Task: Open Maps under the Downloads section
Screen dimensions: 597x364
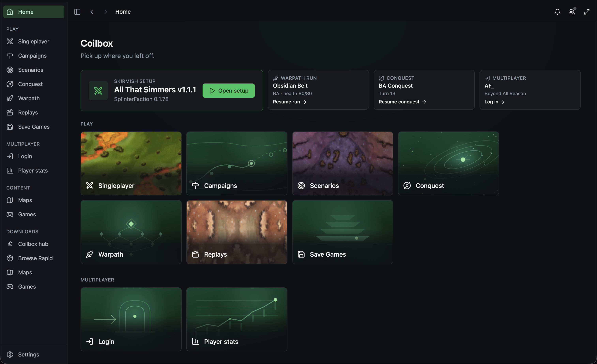Action: click(34, 272)
